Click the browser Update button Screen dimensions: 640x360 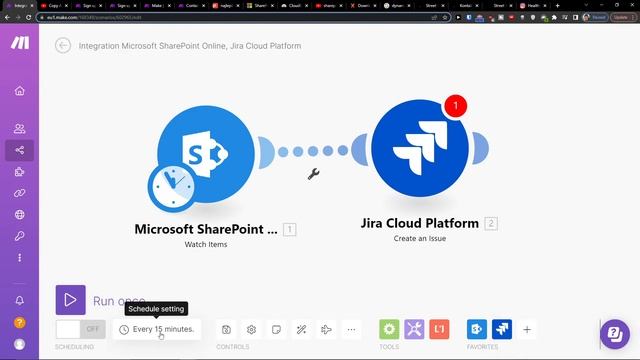tap(622, 17)
